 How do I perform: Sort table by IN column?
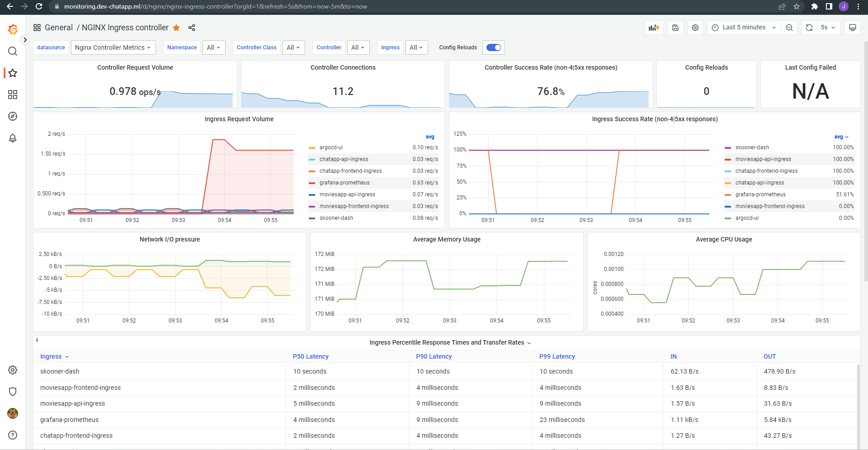(x=674, y=356)
